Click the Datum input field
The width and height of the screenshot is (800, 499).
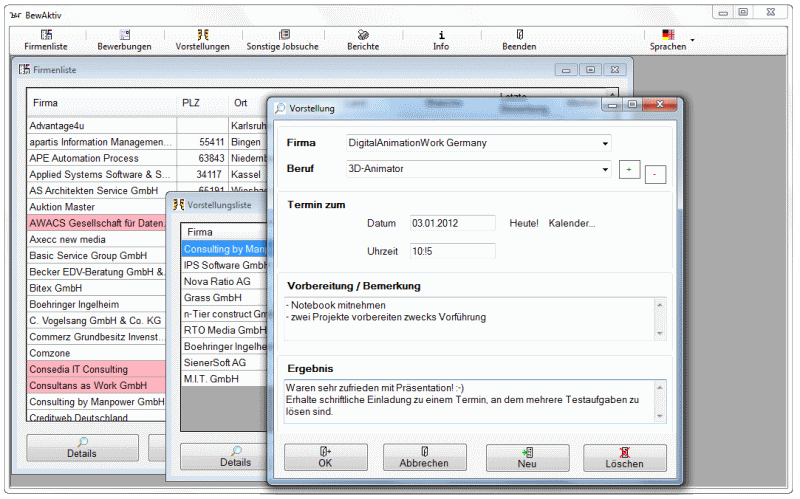point(453,223)
